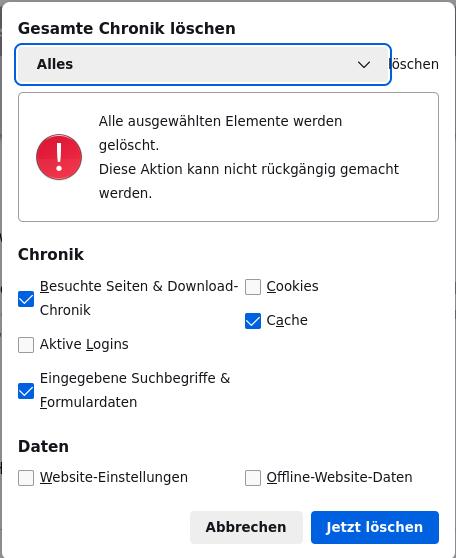
Task: Click the Gesamte Chronik löschen dialog title
Action: (x=127, y=28)
